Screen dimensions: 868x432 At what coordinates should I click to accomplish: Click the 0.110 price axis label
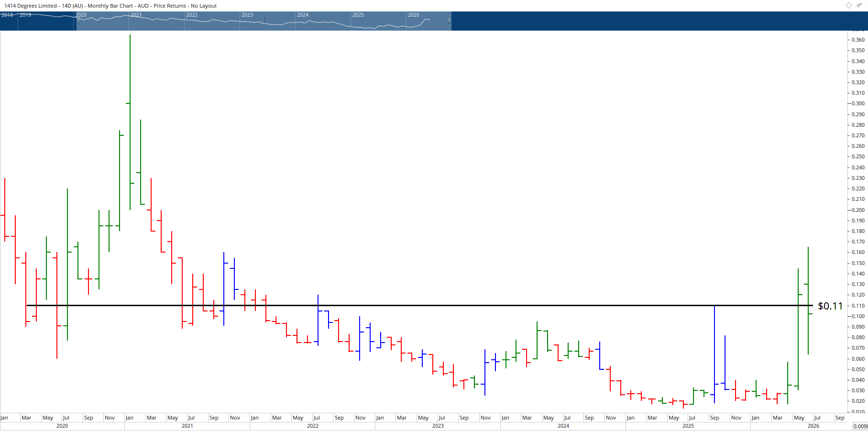(858, 306)
